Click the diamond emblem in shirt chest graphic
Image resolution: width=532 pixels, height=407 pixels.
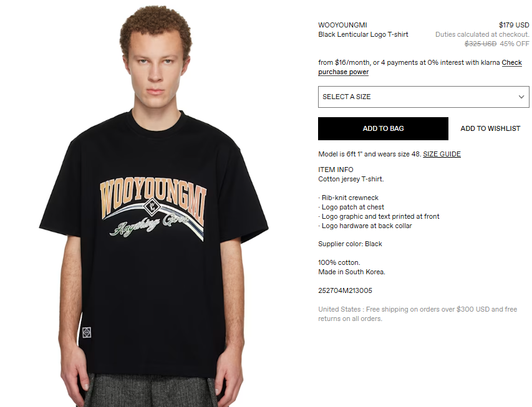(x=152, y=206)
